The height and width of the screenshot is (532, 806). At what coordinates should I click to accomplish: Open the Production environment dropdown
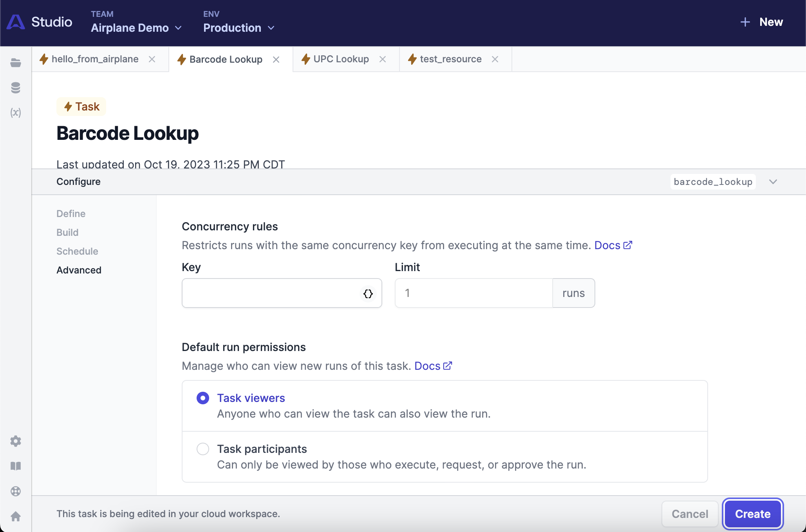pos(239,28)
